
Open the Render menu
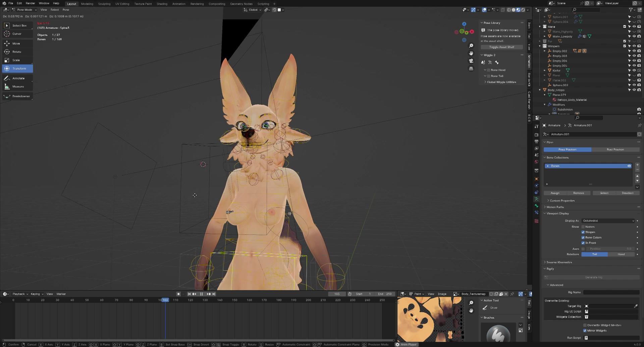30,3
